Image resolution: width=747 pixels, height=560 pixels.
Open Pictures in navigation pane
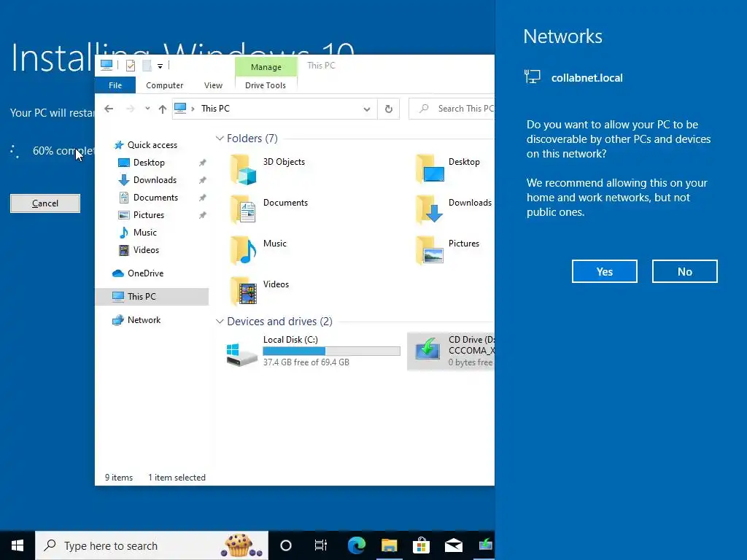click(x=148, y=215)
